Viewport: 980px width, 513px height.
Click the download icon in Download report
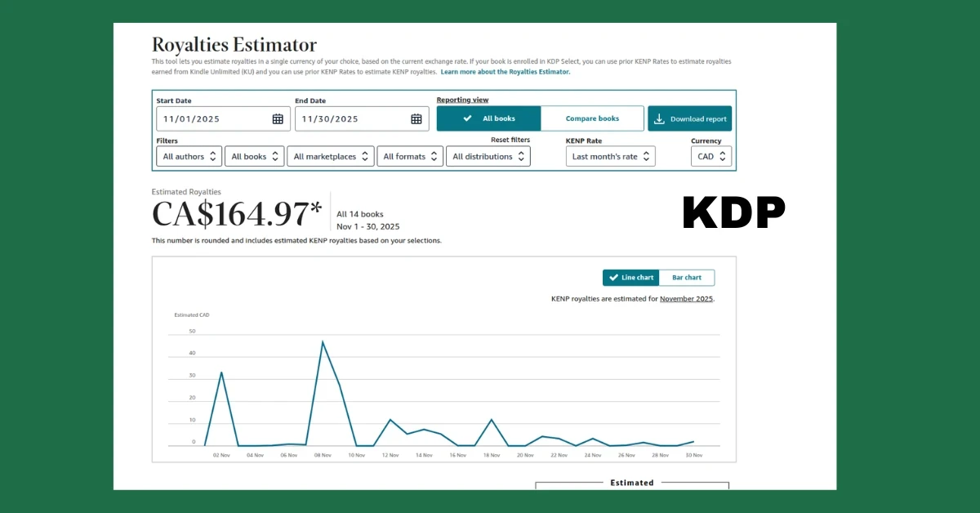(660, 119)
